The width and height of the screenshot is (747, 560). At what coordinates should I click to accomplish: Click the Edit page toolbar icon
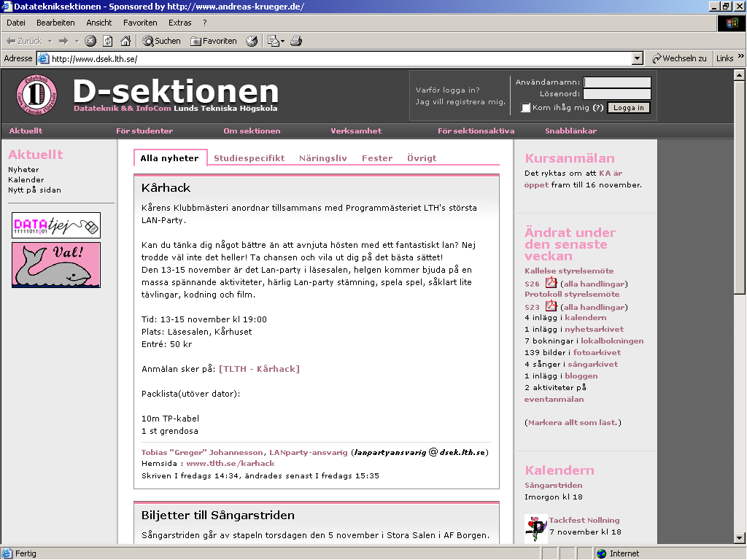click(273, 41)
